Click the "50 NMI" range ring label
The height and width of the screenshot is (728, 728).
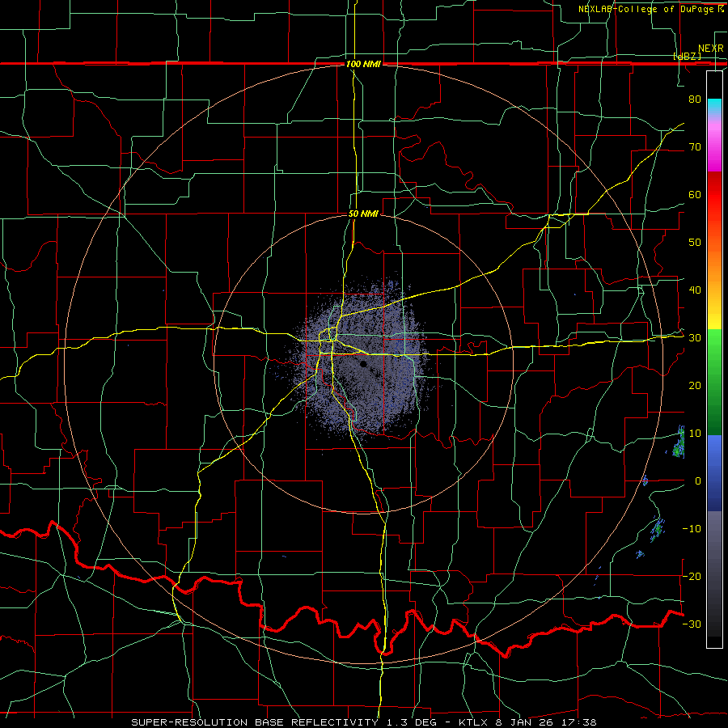[x=363, y=214]
